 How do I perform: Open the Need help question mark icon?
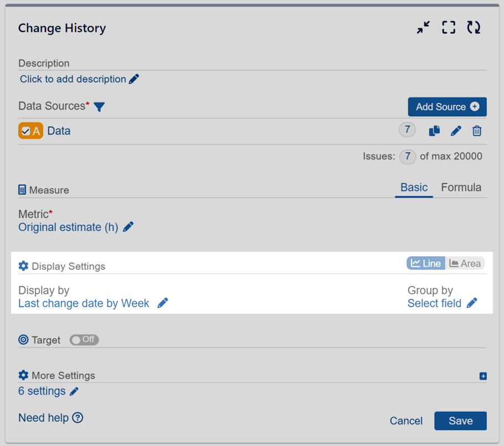pyautogui.click(x=78, y=418)
